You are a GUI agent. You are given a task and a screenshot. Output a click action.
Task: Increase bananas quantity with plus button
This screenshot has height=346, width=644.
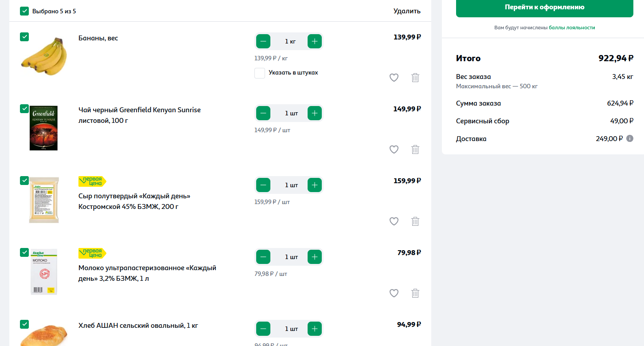click(x=315, y=41)
